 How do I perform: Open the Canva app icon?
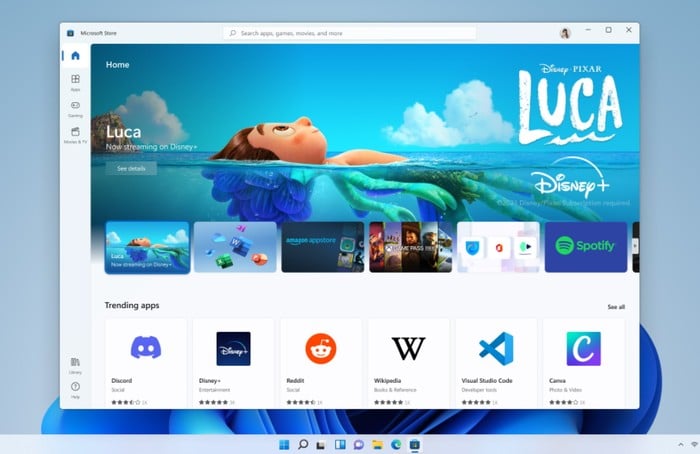(x=584, y=349)
